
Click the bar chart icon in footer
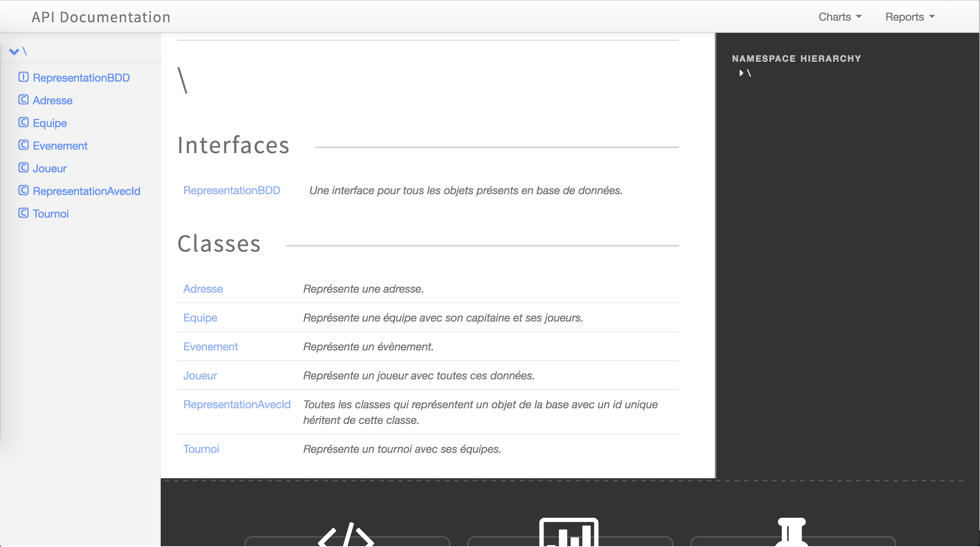click(569, 532)
